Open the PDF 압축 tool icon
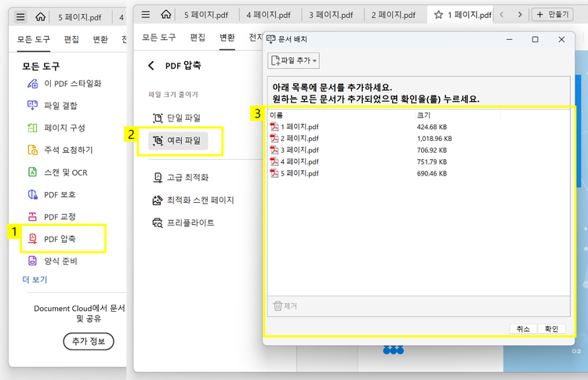 click(x=33, y=239)
